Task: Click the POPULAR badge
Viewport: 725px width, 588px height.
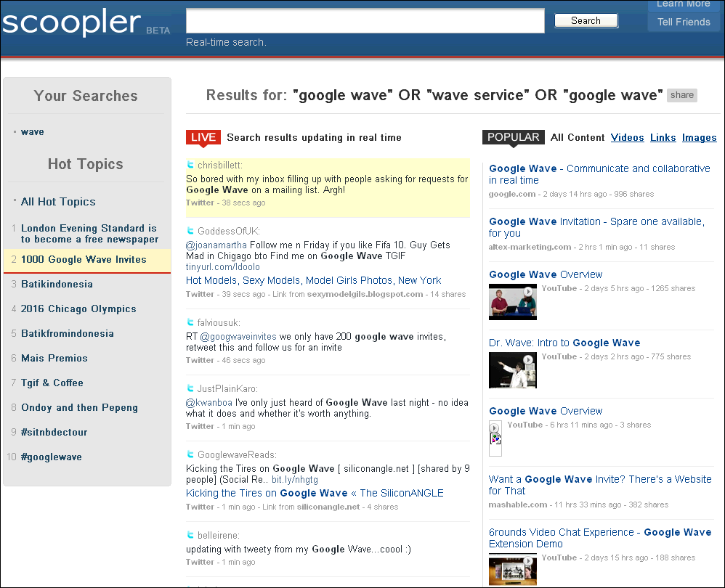Action: pos(513,137)
